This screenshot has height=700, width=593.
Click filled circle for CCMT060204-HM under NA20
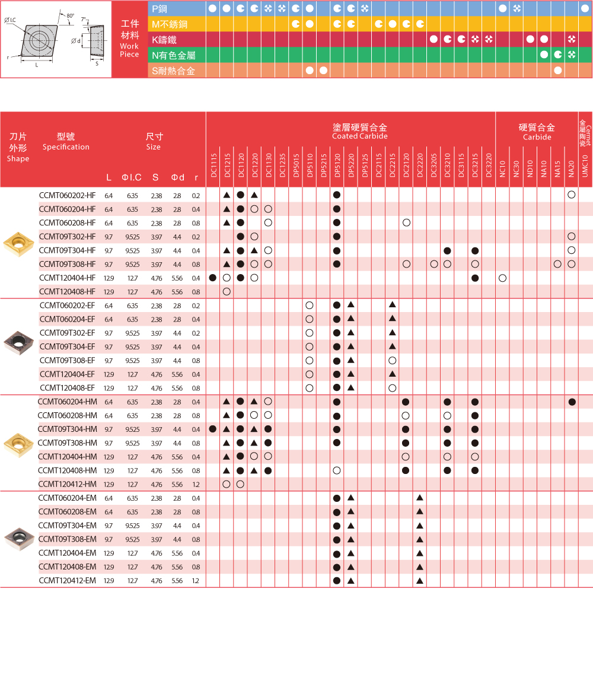pyautogui.click(x=572, y=402)
